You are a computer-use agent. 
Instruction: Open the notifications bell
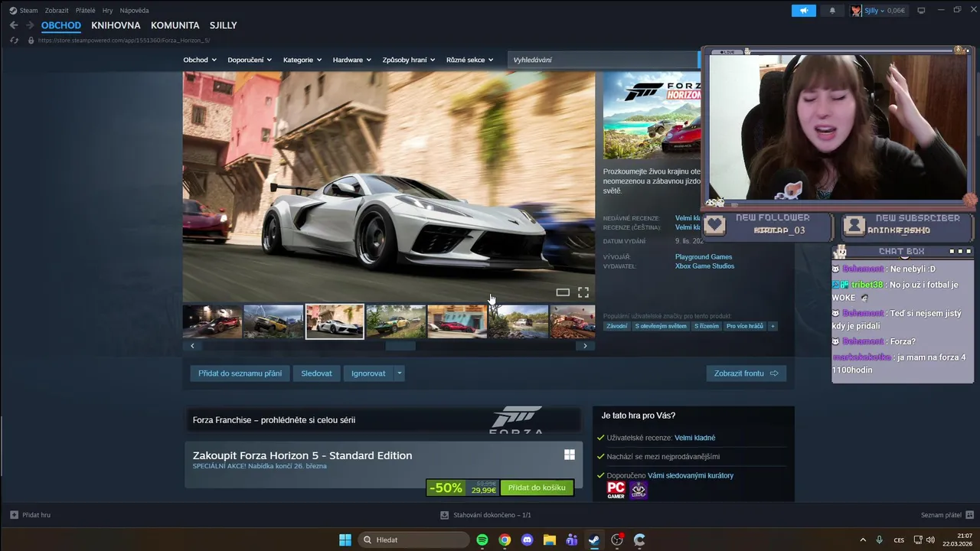pyautogui.click(x=832, y=11)
